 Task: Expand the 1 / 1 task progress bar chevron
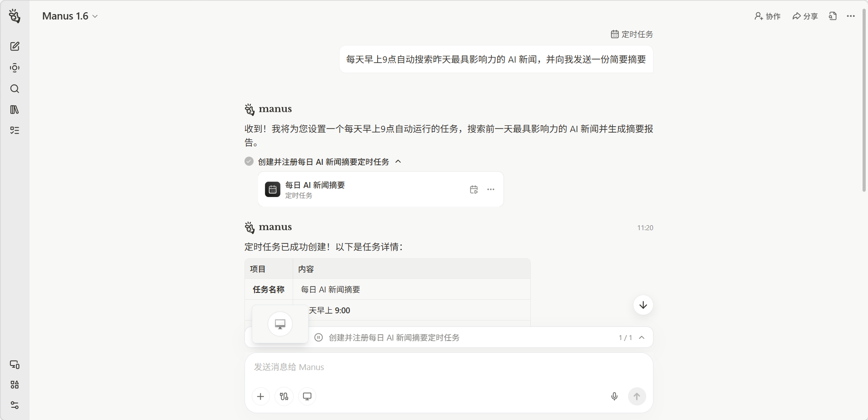(642, 337)
